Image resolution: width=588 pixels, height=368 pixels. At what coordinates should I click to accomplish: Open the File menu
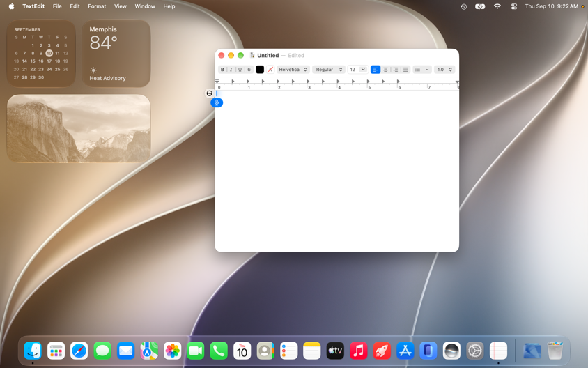point(57,6)
